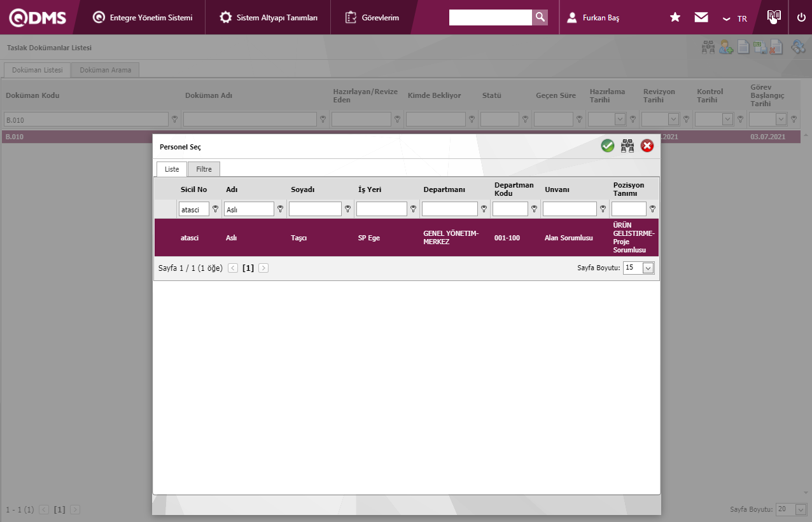Open the Revizyon Tarihi date filter dropdown
The image size is (812, 522).
pos(673,119)
